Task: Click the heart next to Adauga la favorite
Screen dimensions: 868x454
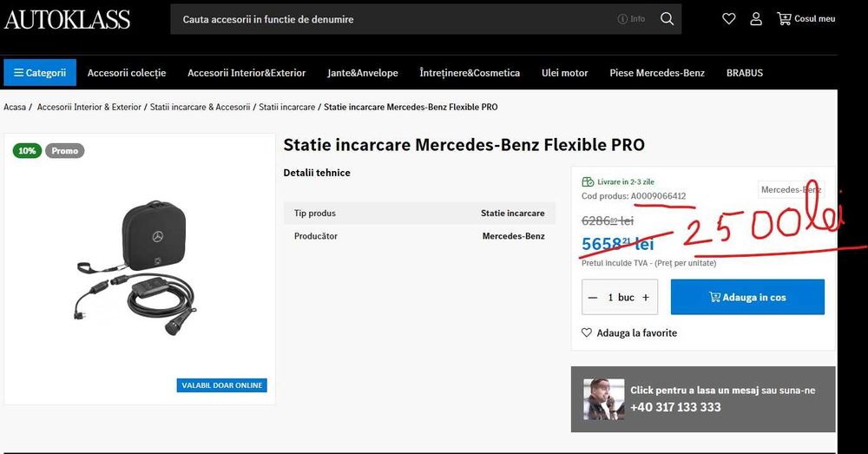Action: [587, 332]
